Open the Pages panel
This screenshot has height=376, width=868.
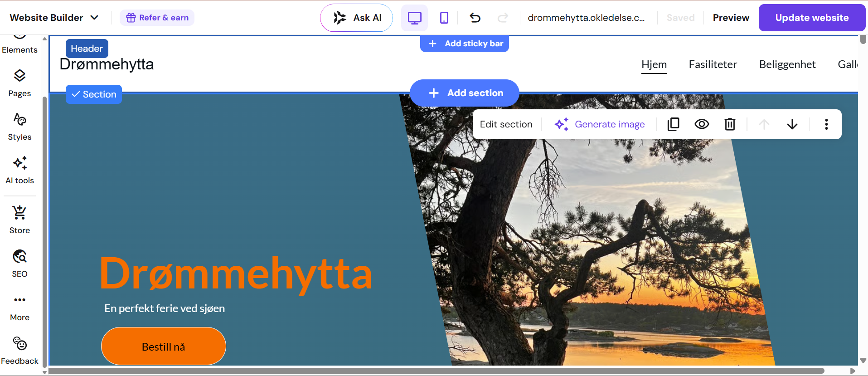[19, 83]
